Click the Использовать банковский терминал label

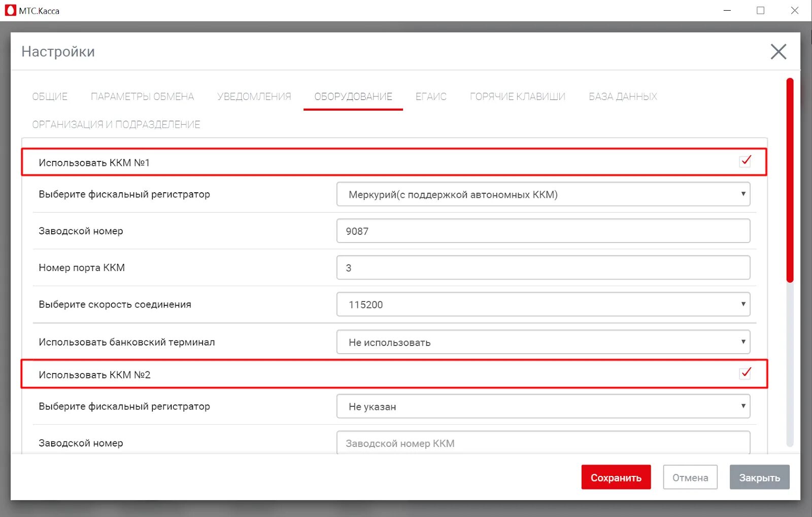coord(126,342)
